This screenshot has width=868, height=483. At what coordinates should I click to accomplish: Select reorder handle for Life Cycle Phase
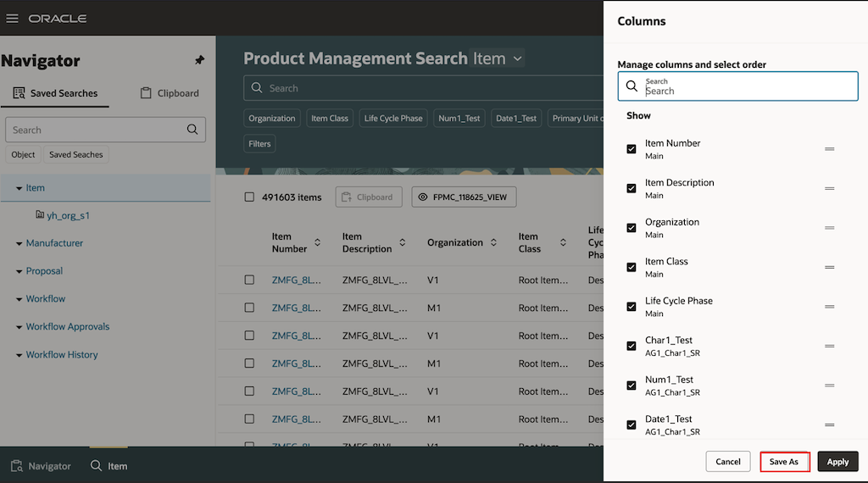click(829, 306)
